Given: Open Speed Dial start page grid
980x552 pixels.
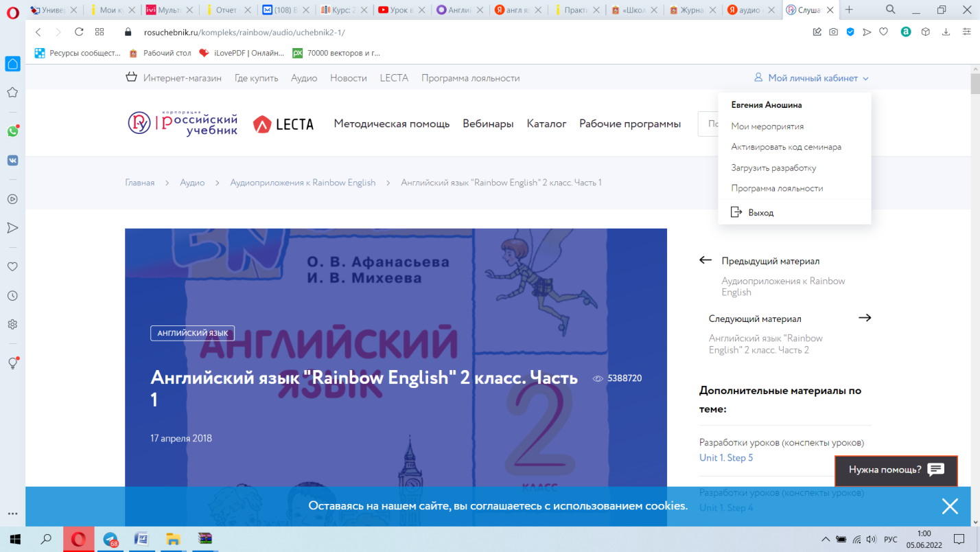Looking at the screenshot, I should pyautogui.click(x=100, y=32).
